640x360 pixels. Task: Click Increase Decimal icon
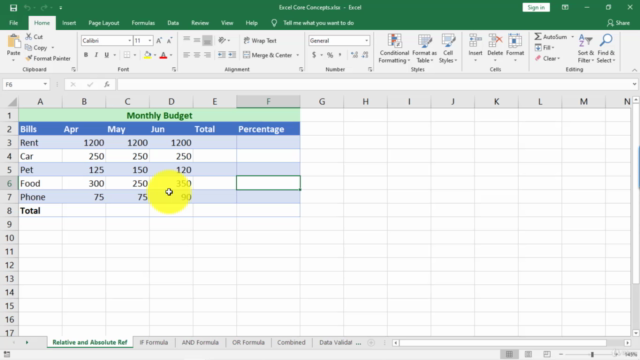[x=354, y=55]
